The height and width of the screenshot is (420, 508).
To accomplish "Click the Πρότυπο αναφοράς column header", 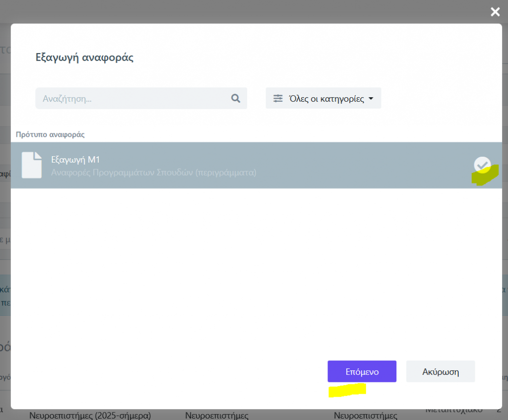I will [50, 134].
